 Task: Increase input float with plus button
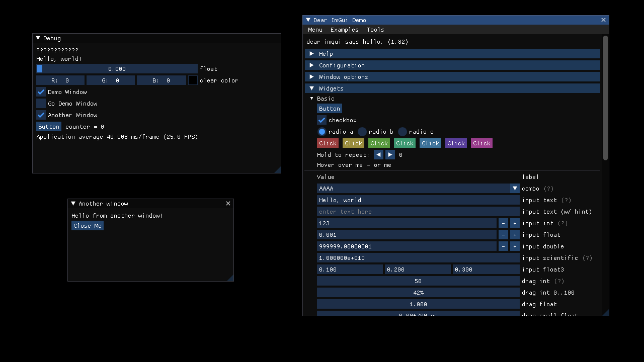click(x=515, y=235)
